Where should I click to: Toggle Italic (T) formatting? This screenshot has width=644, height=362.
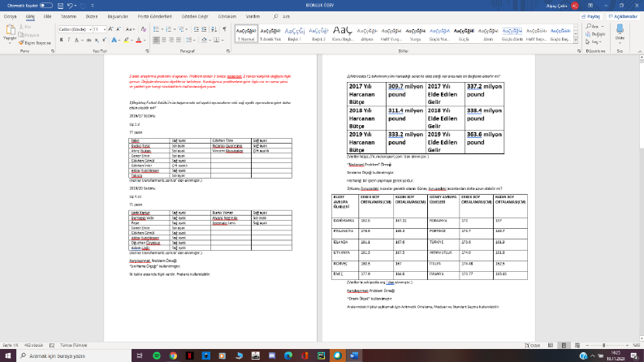tap(68, 40)
